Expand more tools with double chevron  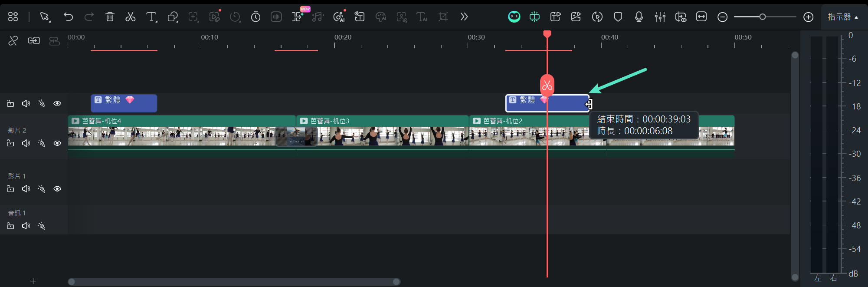tap(464, 17)
